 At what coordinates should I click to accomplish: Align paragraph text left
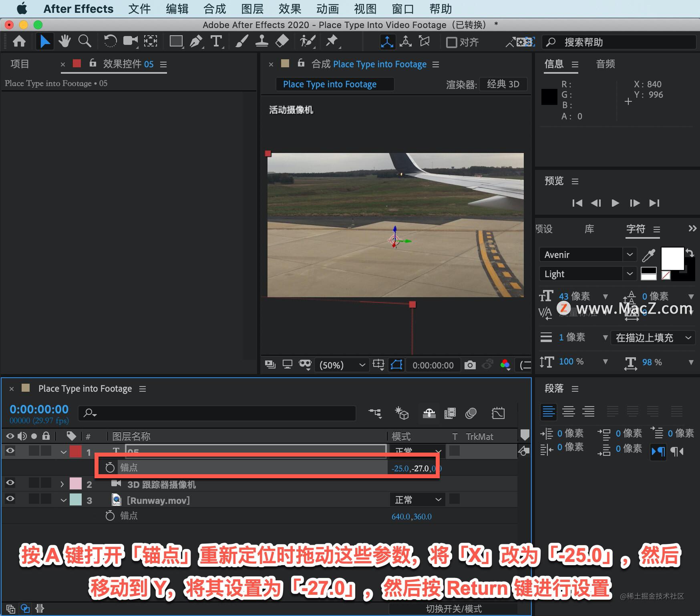[x=549, y=411]
